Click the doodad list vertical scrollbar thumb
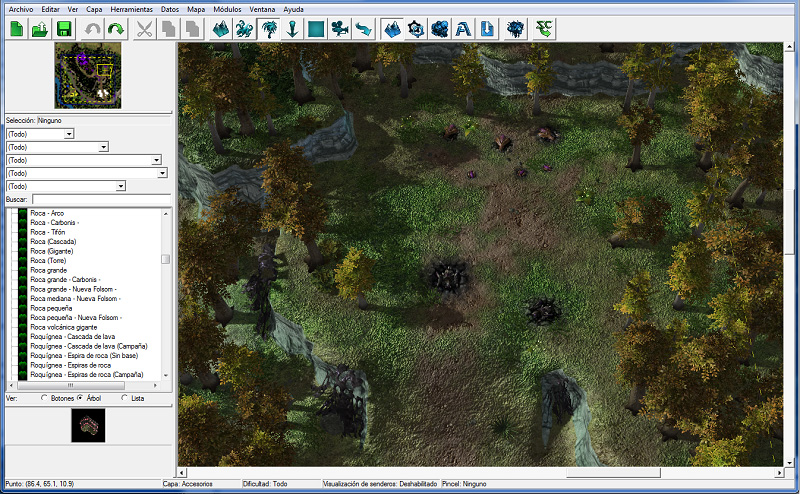Screen dimensions: 800x494 click(x=165, y=259)
